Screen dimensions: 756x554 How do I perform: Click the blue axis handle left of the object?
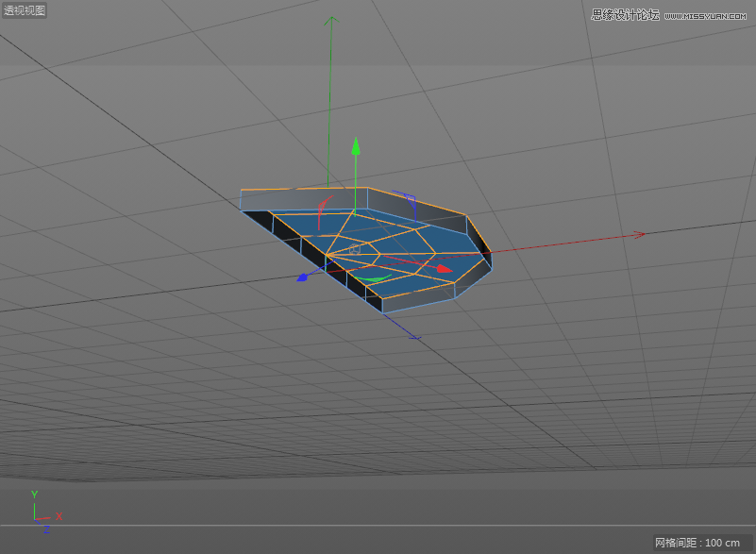click(x=303, y=277)
